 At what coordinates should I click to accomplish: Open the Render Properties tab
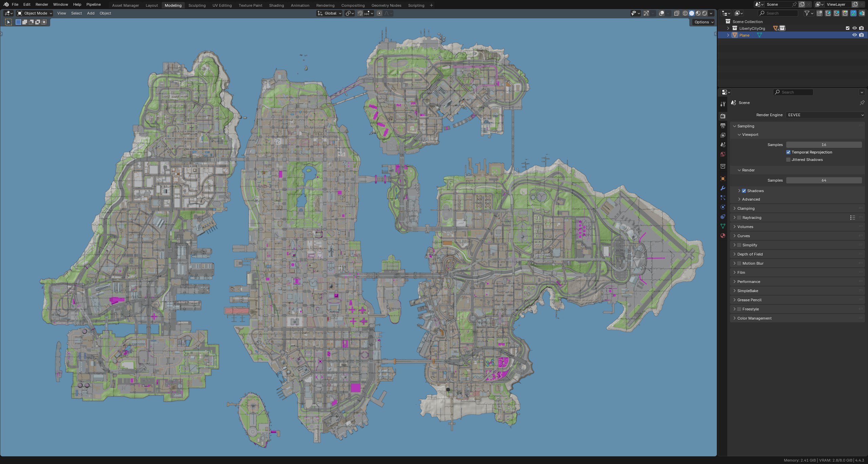(723, 116)
